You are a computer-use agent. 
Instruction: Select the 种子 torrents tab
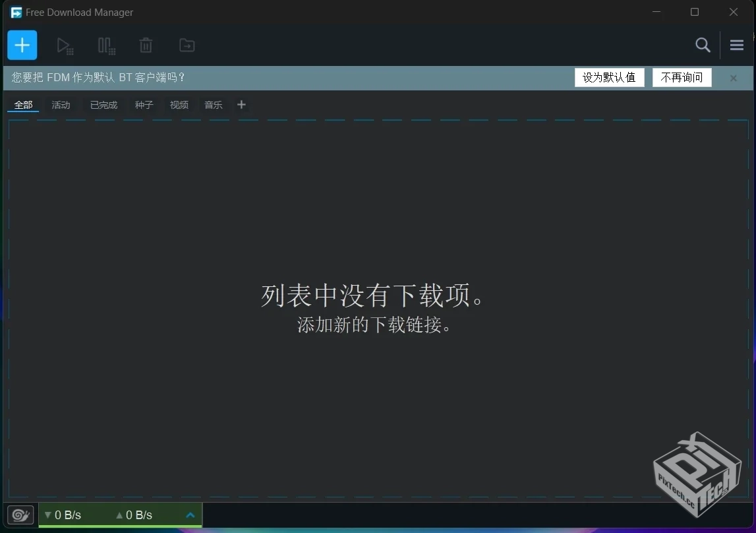[143, 105]
